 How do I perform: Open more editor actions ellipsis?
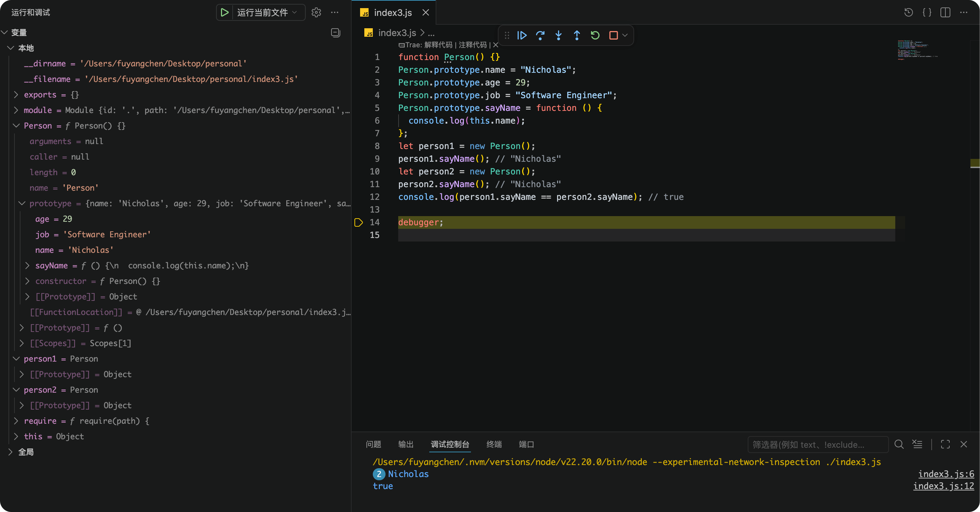point(964,13)
